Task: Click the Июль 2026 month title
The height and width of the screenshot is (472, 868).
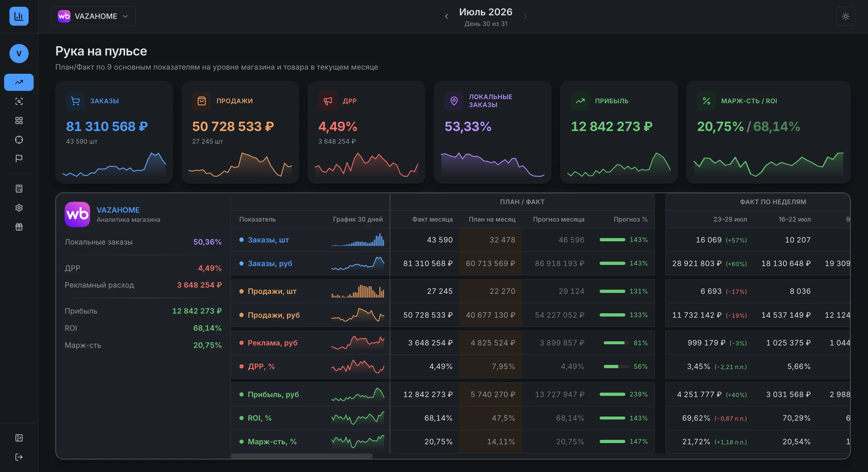Action: (x=486, y=12)
